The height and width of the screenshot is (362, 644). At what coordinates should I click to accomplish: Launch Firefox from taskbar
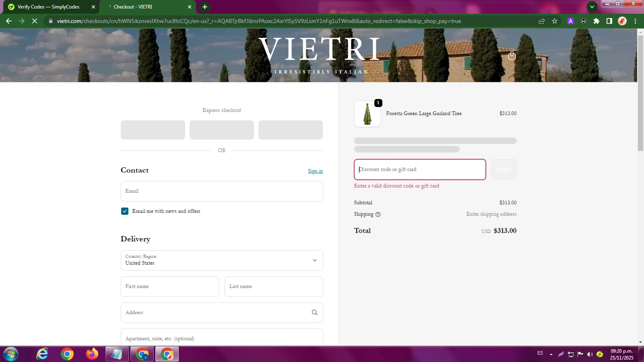[92, 354]
